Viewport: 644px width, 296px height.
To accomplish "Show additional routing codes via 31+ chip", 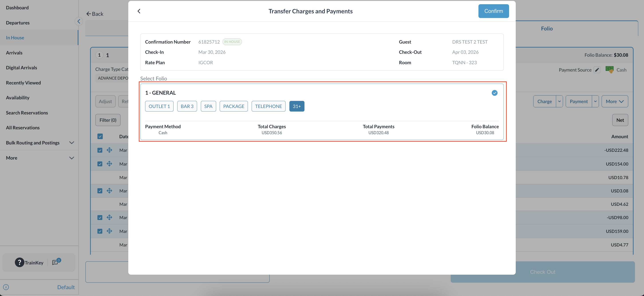I will tap(296, 106).
